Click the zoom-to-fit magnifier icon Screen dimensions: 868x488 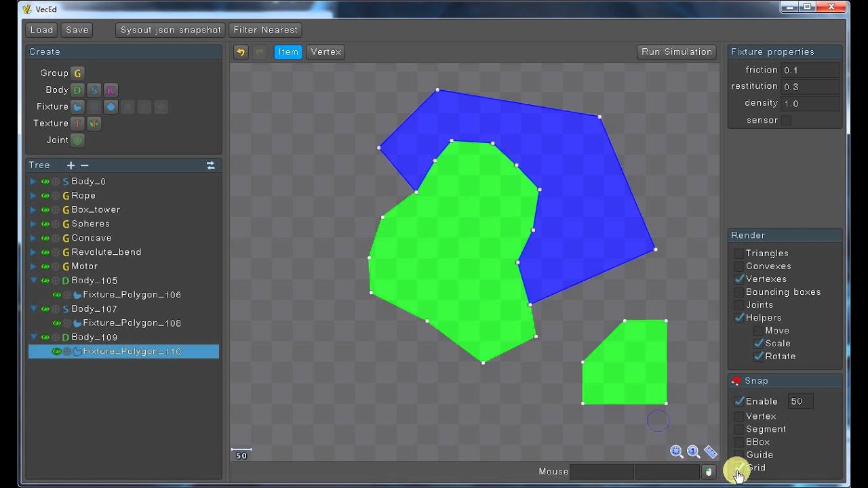click(x=676, y=451)
